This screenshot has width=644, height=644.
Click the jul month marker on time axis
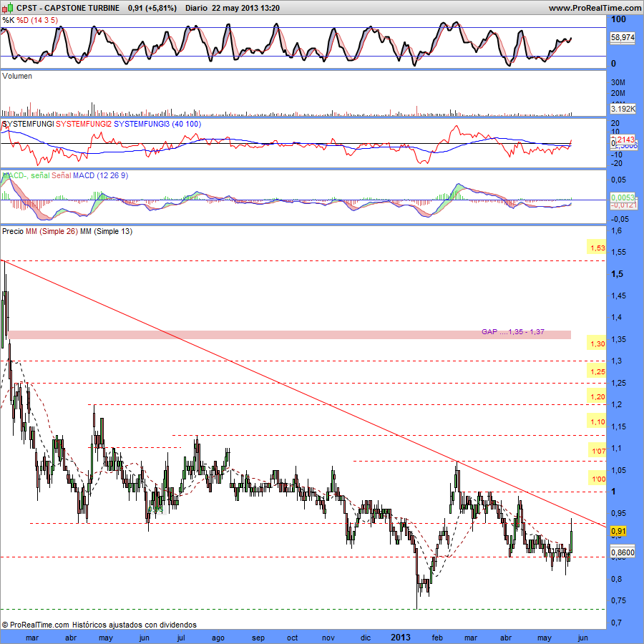click(x=181, y=638)
